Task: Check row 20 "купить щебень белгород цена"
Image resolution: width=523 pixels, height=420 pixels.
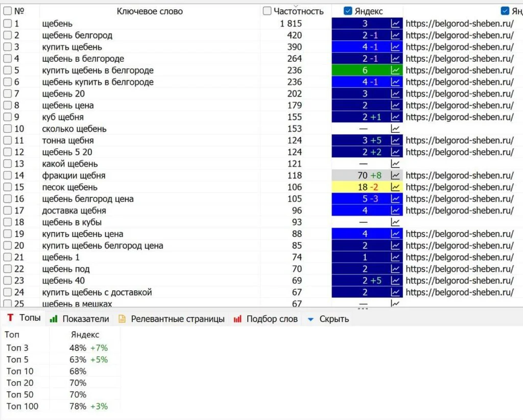Action: [7, 246]
